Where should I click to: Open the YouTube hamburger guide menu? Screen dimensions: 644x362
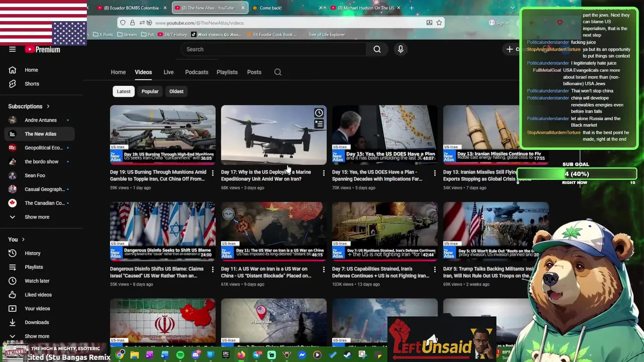(x=12, y=49)
